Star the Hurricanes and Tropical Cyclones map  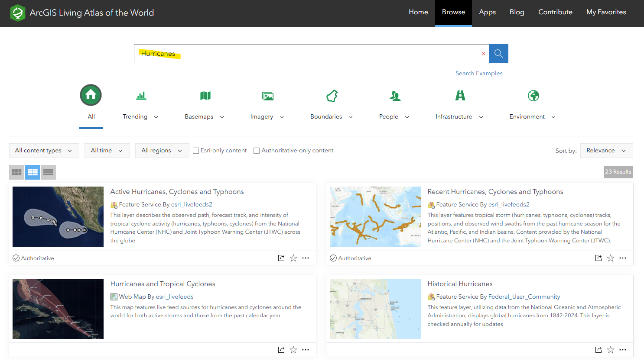[293, 350]
